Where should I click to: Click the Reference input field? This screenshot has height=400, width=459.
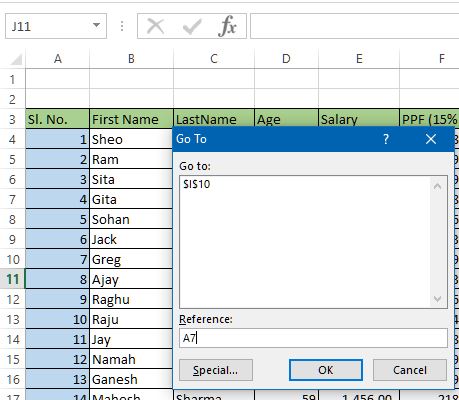click(x=313, y=338)
